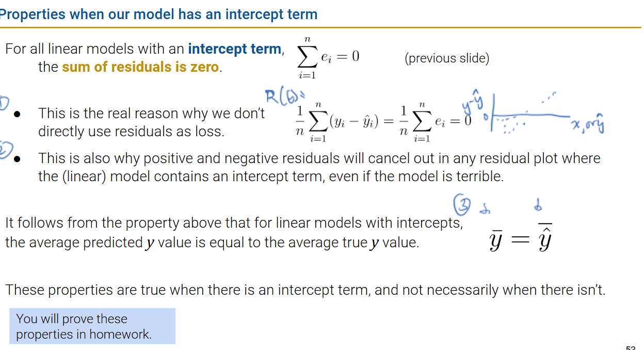Click the "It follows from the property above" paragraph
This screenshot has width=644, height=350.
click(233, 232)
